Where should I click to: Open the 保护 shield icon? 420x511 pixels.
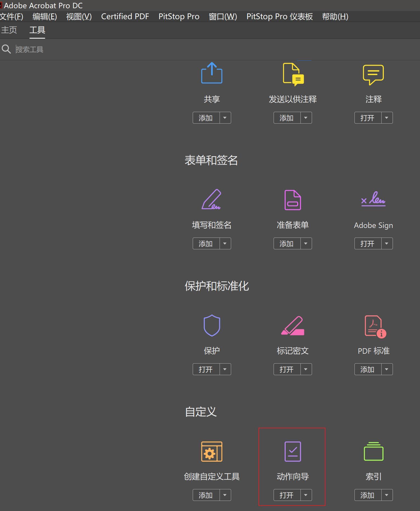212,325
